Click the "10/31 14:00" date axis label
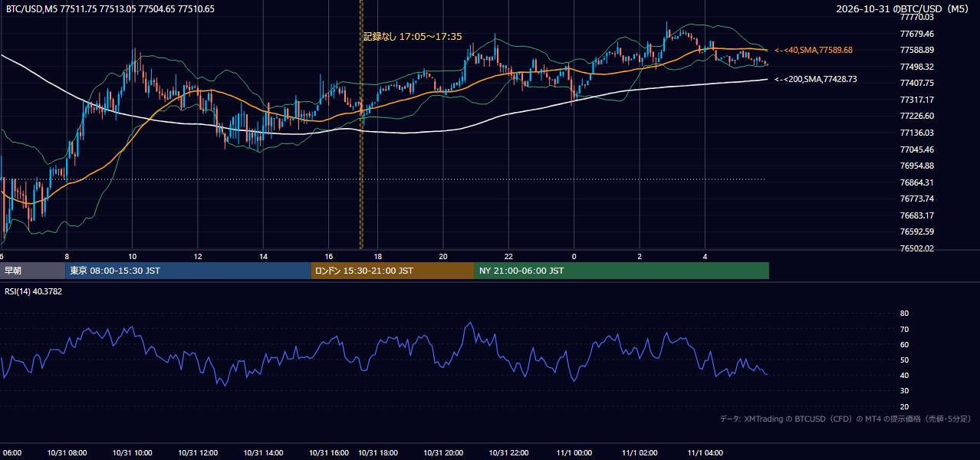Image resolution: width=980 pixels, height=460 pixels. [x=261, y=452]
